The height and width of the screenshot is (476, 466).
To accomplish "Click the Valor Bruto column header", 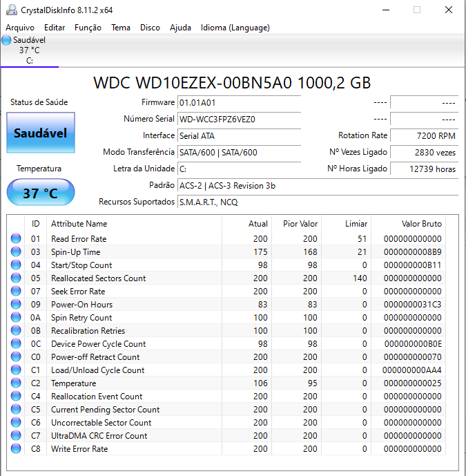I will [x=409, y=224].
